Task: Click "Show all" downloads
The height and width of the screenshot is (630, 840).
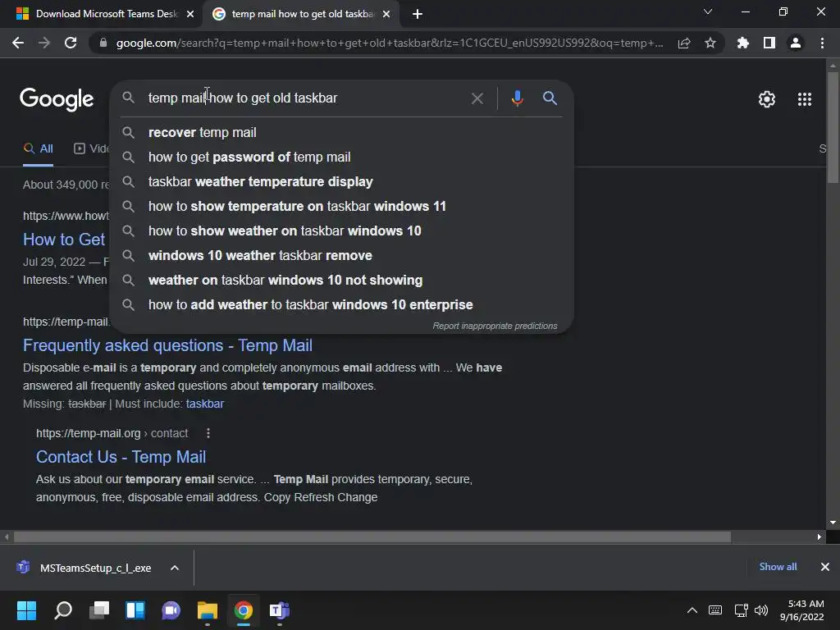Action: coord(778,567)
